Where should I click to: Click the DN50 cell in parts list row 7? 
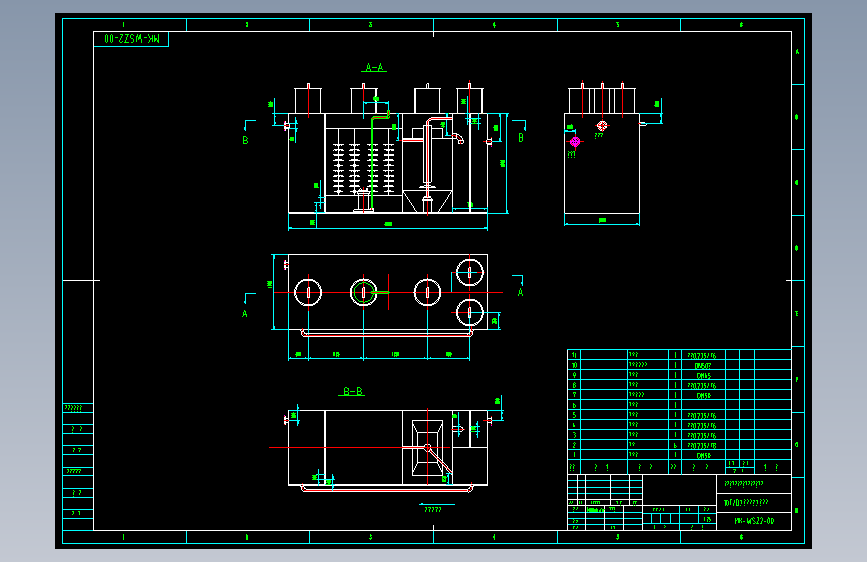(x=703, y=396)
